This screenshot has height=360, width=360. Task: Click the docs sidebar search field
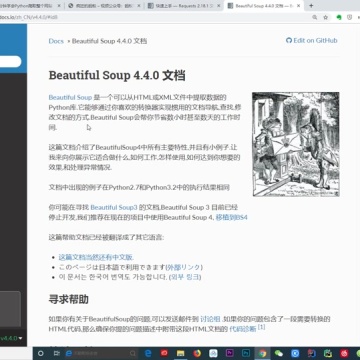(x=10, y=62)
